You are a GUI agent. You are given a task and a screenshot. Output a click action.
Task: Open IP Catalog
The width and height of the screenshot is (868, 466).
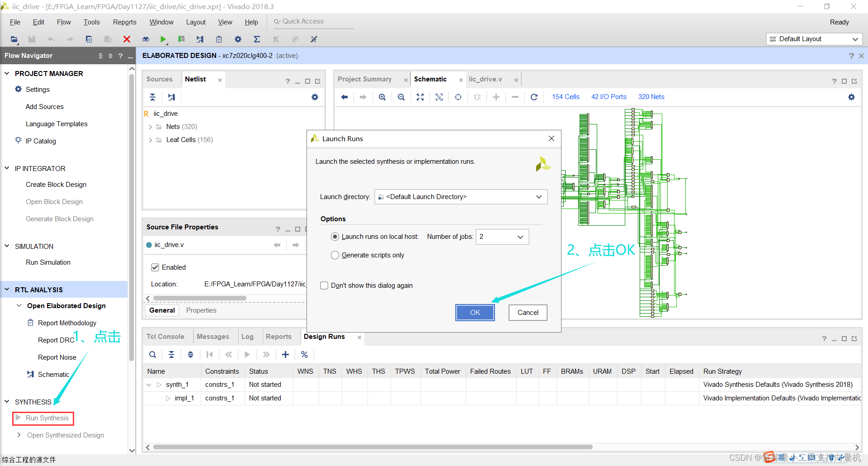(41, 141)
